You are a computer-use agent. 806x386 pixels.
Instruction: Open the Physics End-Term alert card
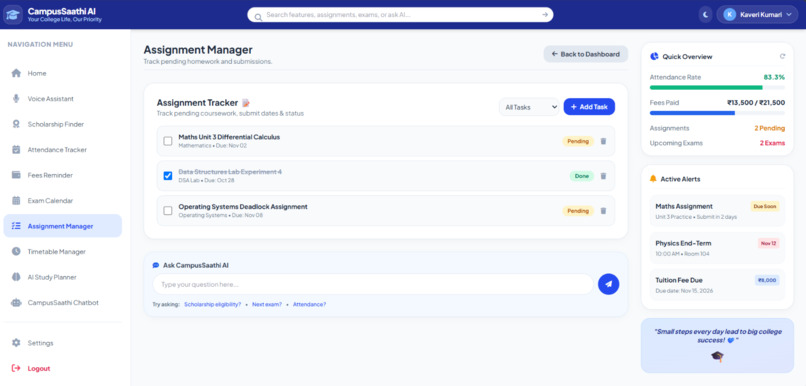click(x=717, y=248)
